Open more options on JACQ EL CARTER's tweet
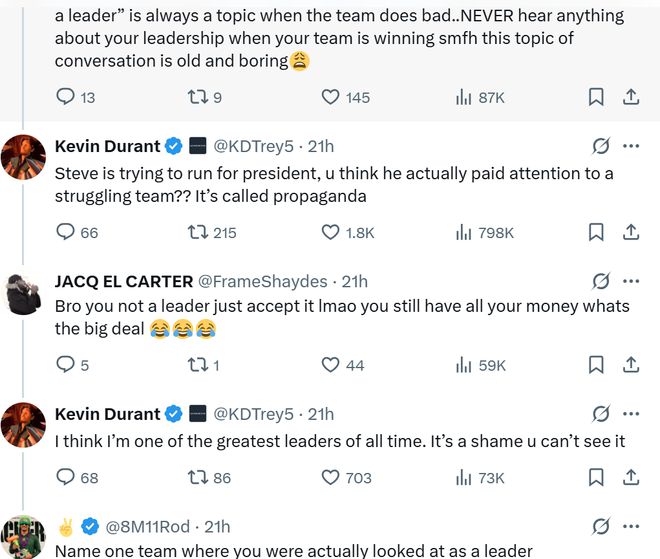 tap(631, 281)
